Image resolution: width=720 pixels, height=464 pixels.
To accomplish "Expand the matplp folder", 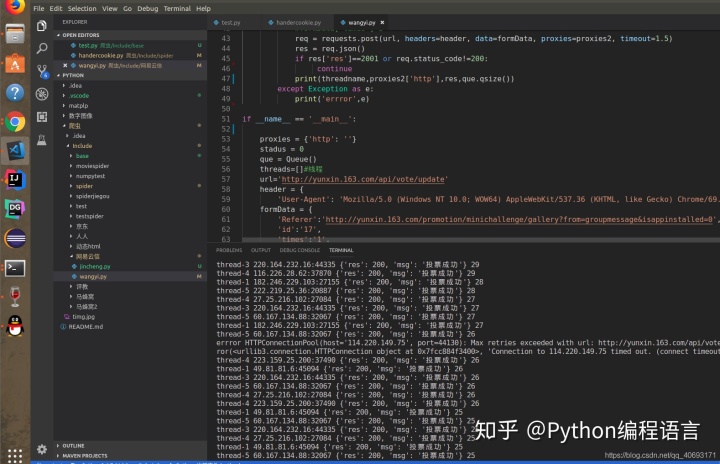I will pos(78,106).
